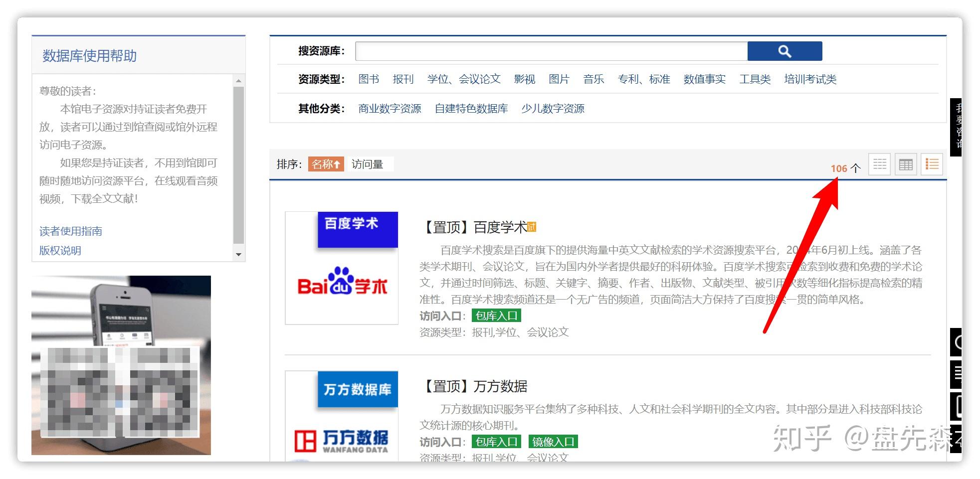Click the orange icon after 百度学术 title

[x=531, y=227]
